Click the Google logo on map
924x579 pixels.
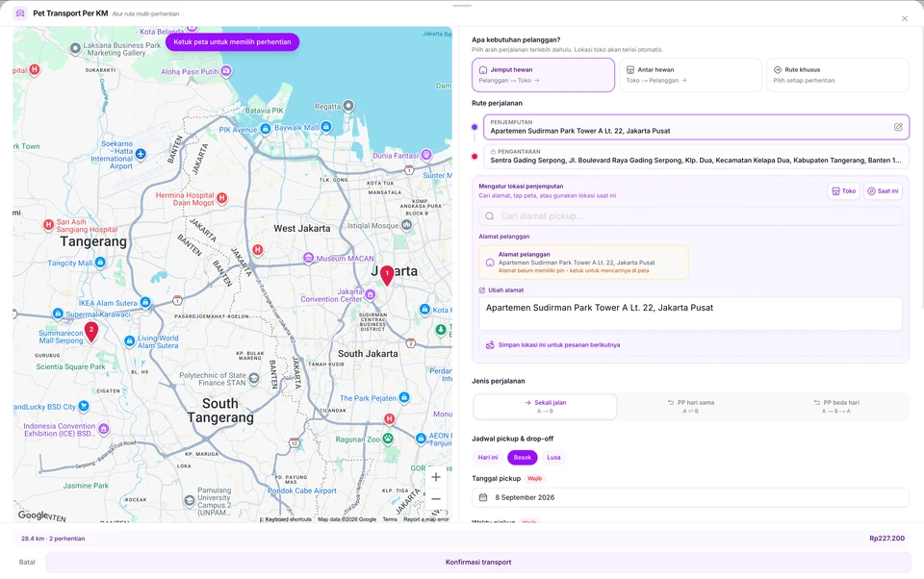click(x=33, y=515)
